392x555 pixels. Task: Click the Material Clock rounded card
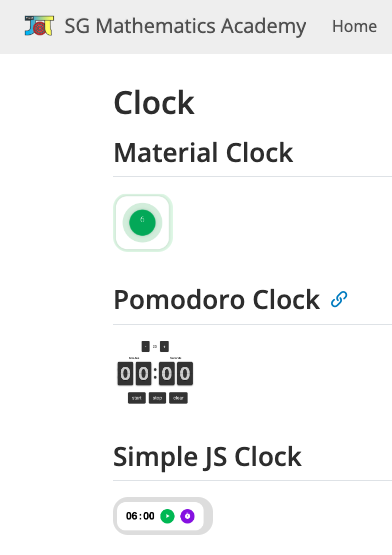pyautogui.click(x=143, y=223)
